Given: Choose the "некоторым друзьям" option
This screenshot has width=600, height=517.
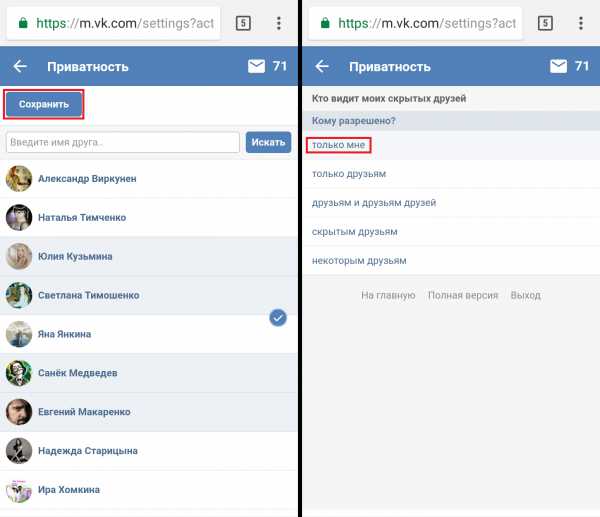Looking at the screenshot, I should tap(359, 261).
